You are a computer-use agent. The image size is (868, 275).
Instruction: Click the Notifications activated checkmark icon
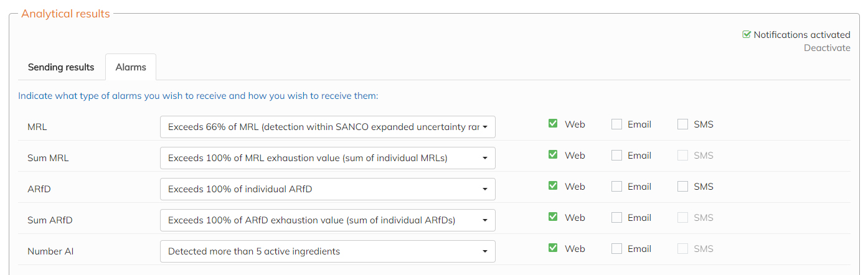click(747, 35)
